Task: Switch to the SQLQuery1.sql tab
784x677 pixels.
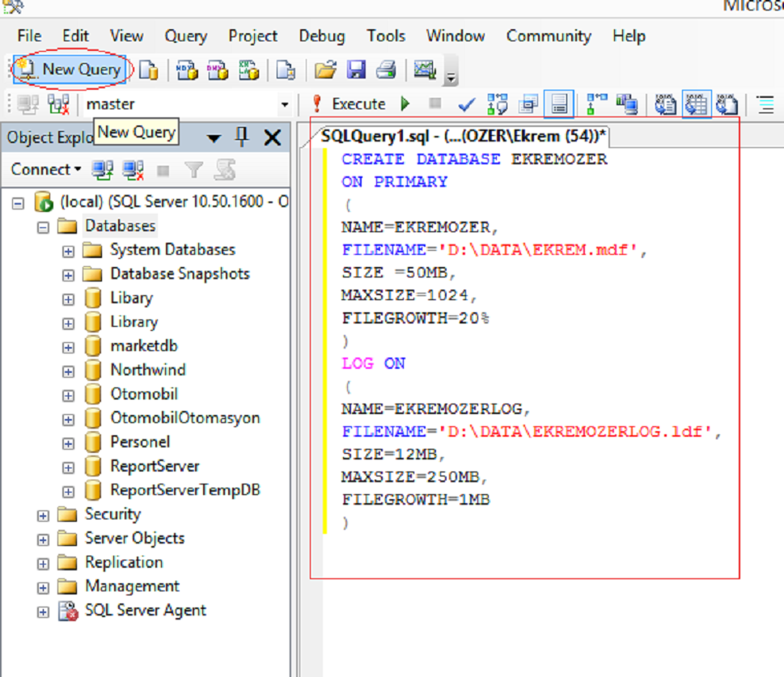Action: click(464, 134)
